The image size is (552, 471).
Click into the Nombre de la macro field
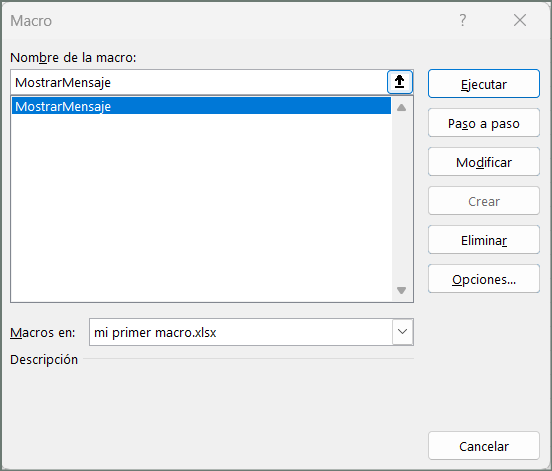[199, 82]
